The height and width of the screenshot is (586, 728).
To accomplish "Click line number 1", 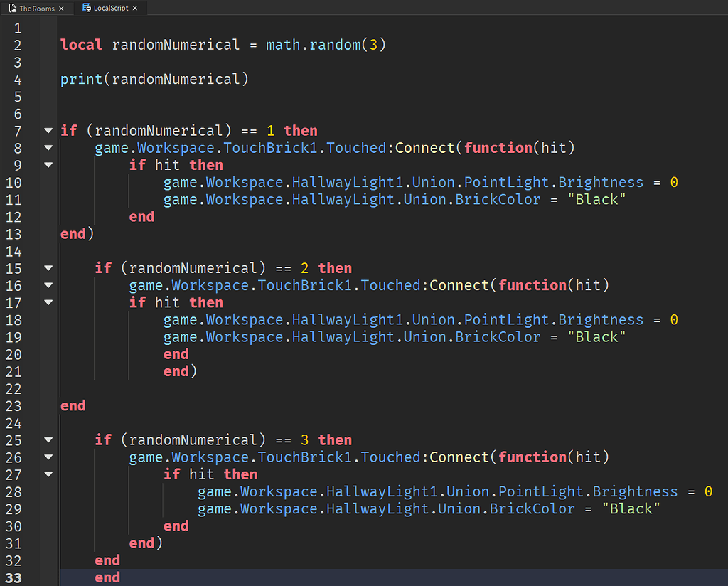I will 18,28.
